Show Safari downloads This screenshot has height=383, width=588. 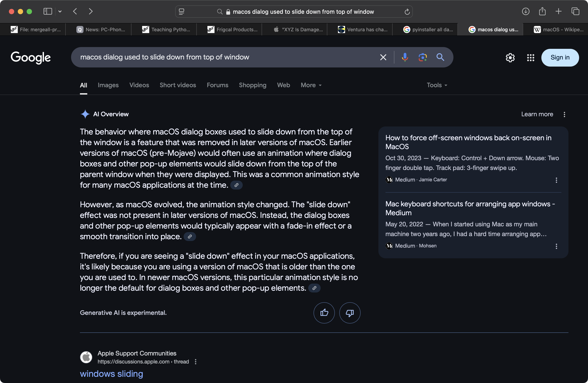526,11
